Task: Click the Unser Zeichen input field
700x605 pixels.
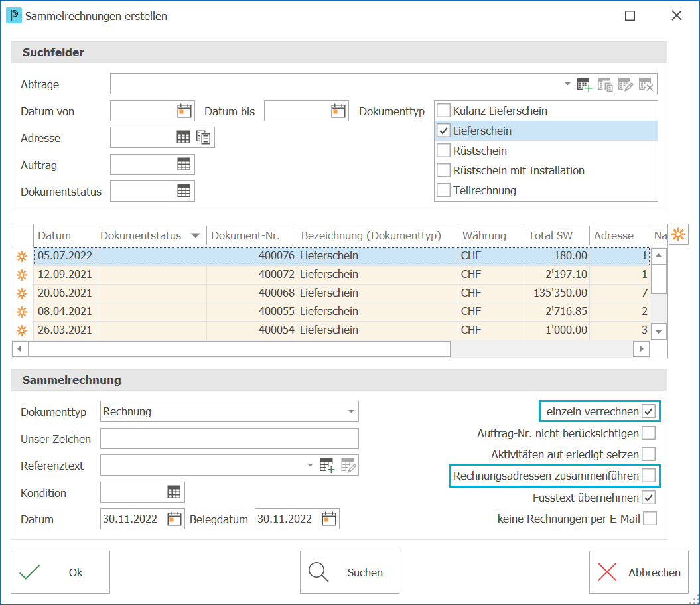Action: pos(230,438)
